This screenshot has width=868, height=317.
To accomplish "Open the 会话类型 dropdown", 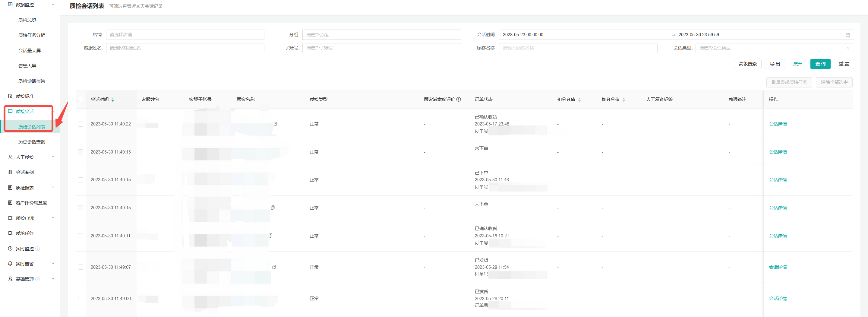I will tap(774, 48).
